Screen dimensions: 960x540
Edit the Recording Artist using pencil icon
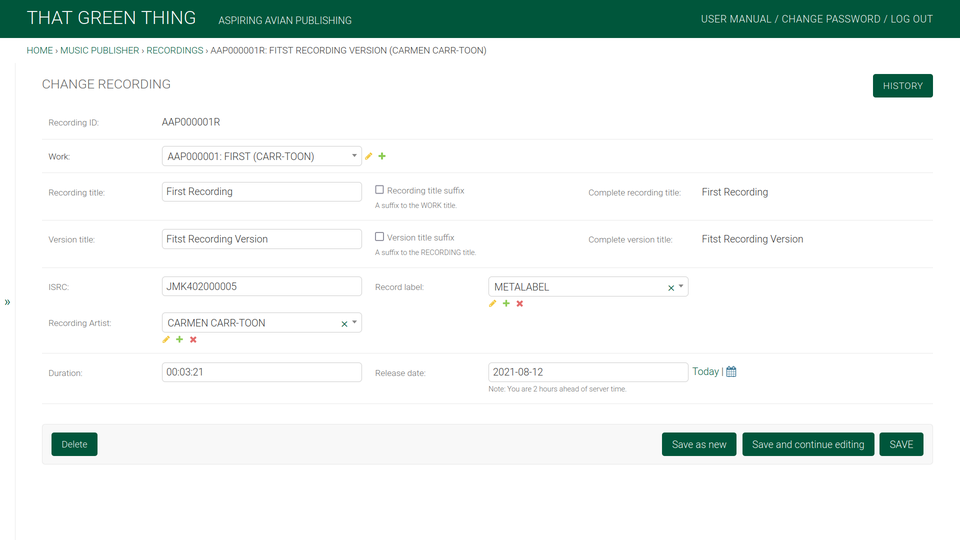166,340
